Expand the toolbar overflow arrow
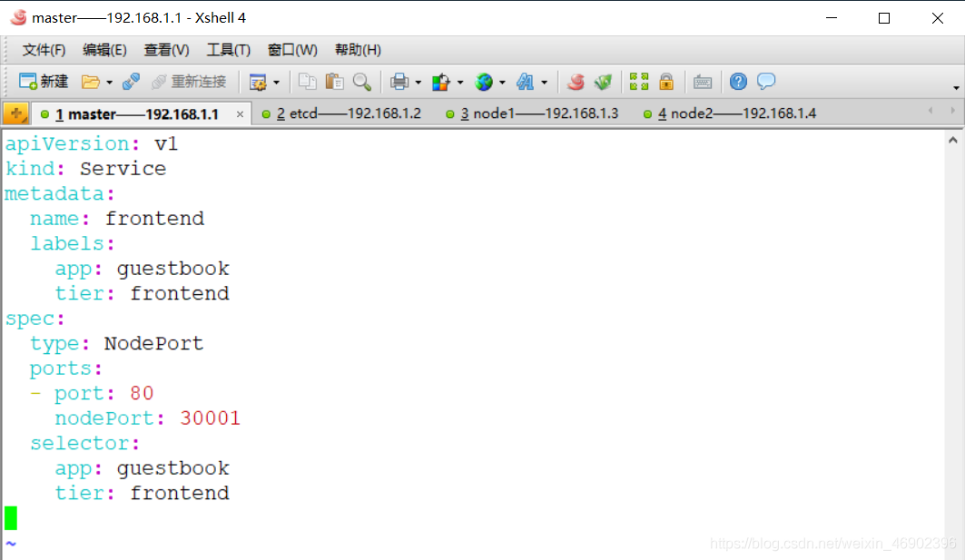The image size is (965, 560). pyautogui.click(x=956, y=87)
